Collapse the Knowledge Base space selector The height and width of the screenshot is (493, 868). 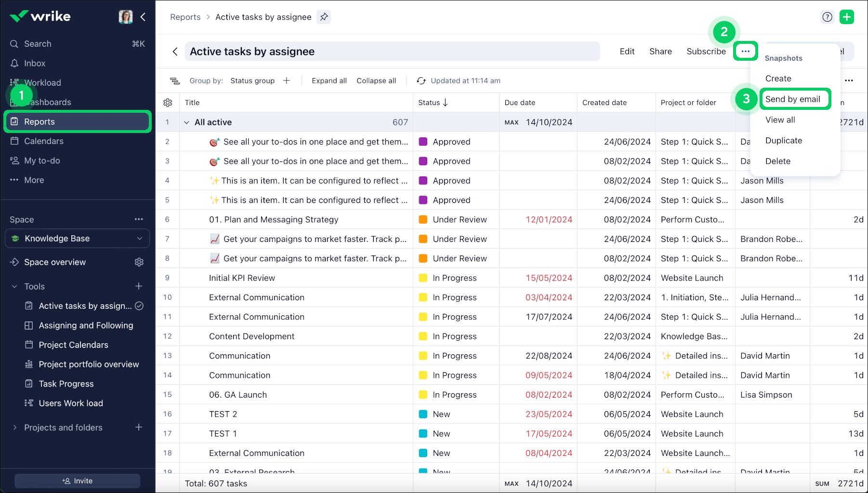(x=140, y=238)
